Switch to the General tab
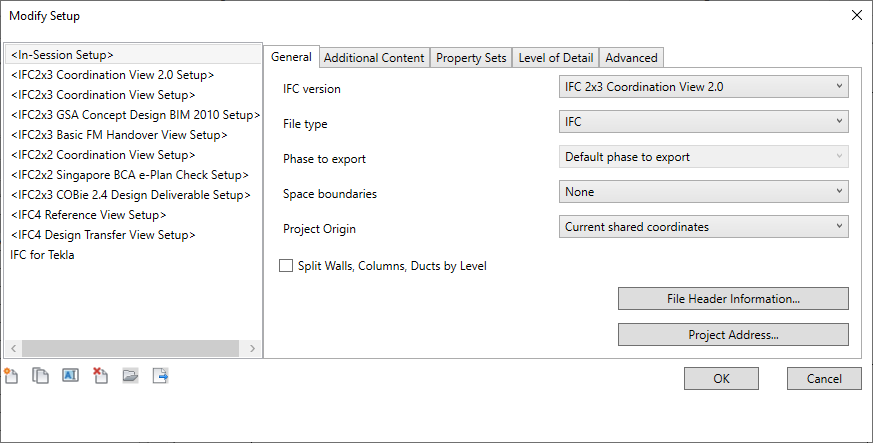The image size is (873, 443). [x=291, y=57]
